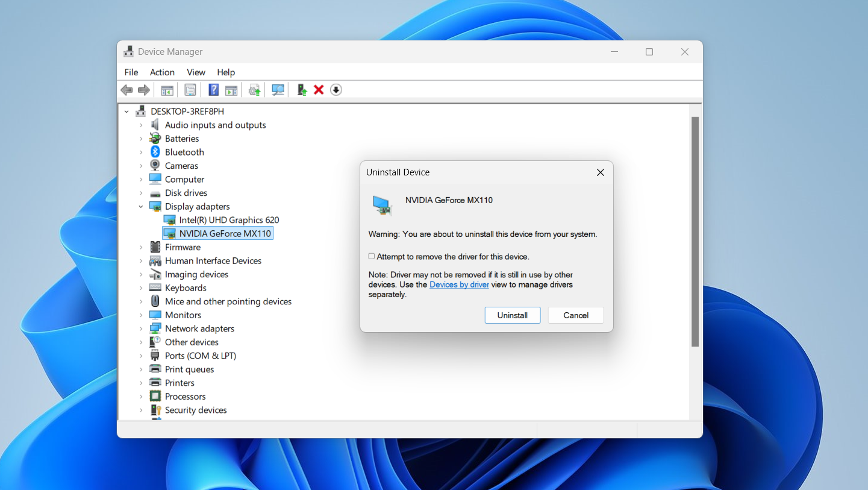Click the speaker icon for Audio inputs and outputs
This screenshot has height=490, width=868.
pos(155,125)
